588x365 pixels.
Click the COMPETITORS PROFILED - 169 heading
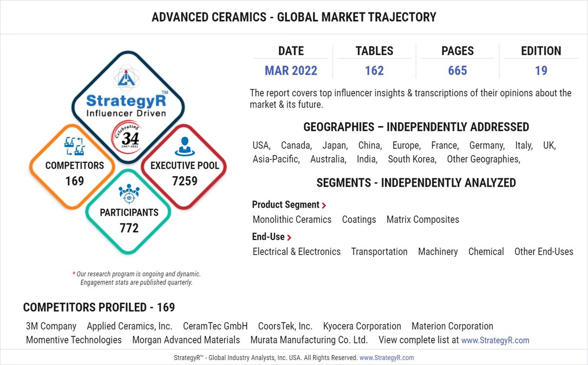coord(99,307)
